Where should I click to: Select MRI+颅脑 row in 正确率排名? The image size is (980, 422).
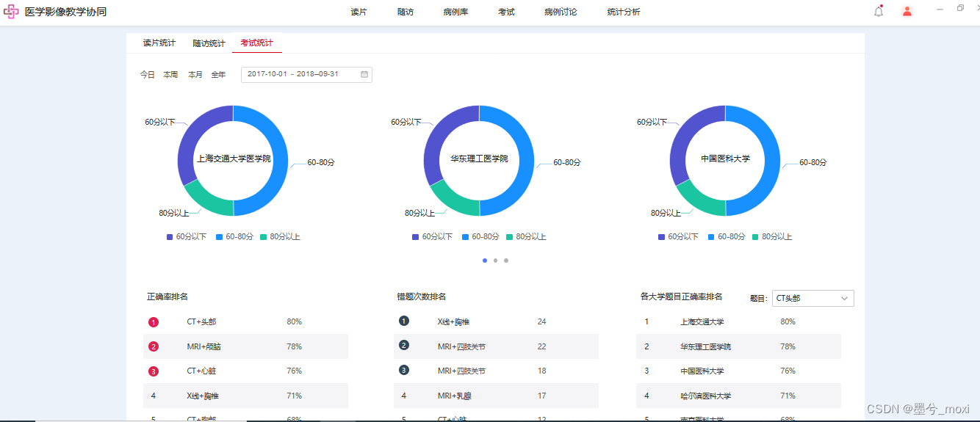click(245, 346)
